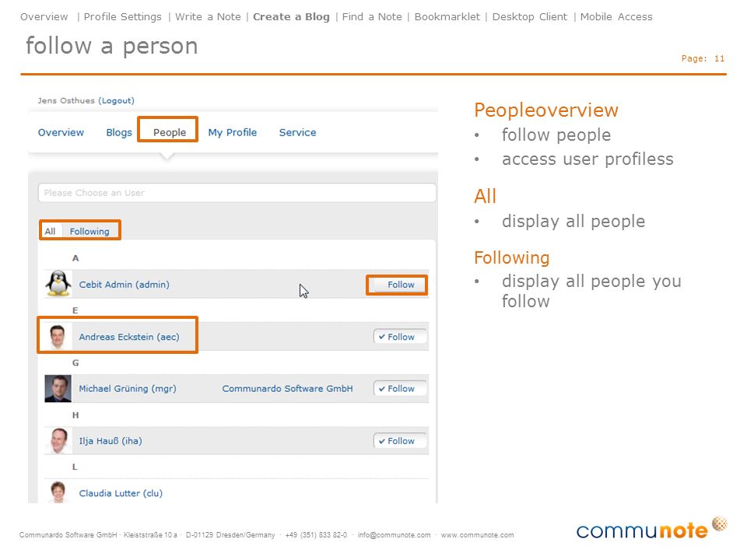The image size is (747, 560).
Task: Open Create a Blog in top navigation
Action: point(291,16)
